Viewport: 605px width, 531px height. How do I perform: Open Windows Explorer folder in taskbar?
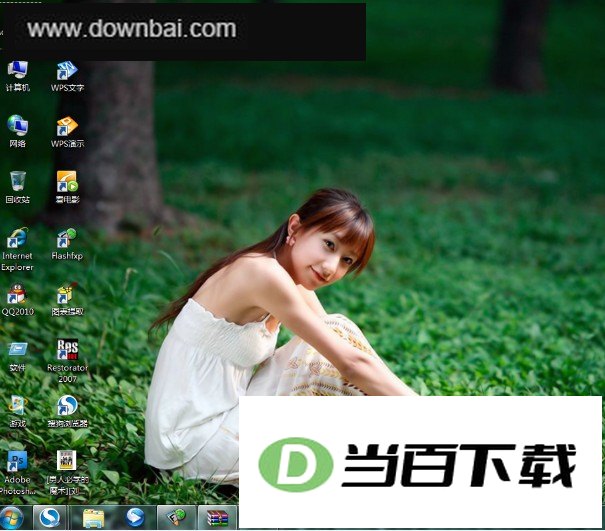(x=93, y=517)
